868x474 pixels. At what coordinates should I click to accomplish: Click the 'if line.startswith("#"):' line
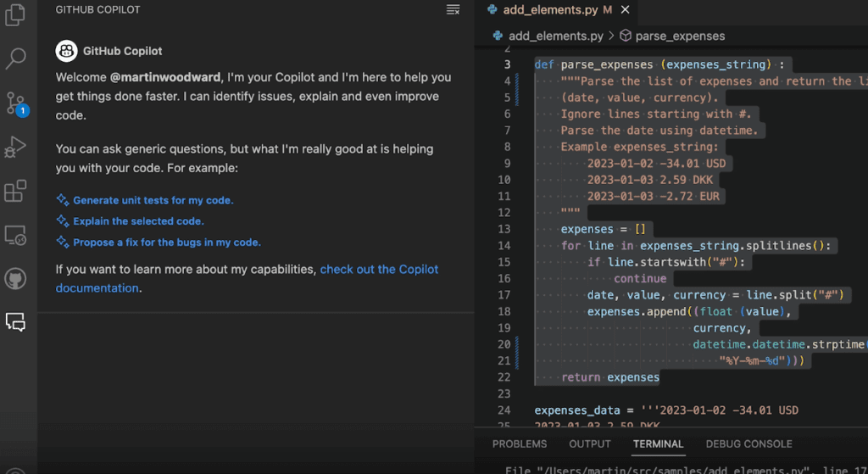pos(666,262)
